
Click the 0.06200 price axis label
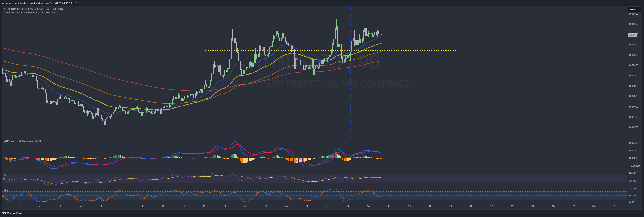(x=634, y=24)
